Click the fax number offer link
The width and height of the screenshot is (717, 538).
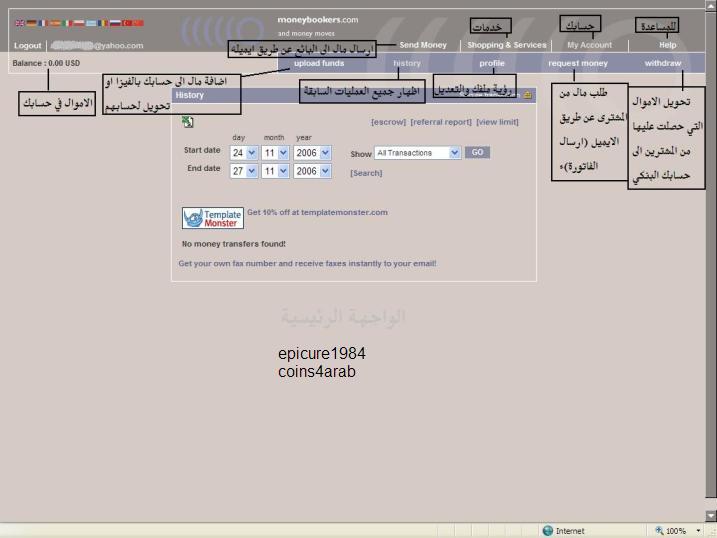pyautogui.click(x=306, y=264)
